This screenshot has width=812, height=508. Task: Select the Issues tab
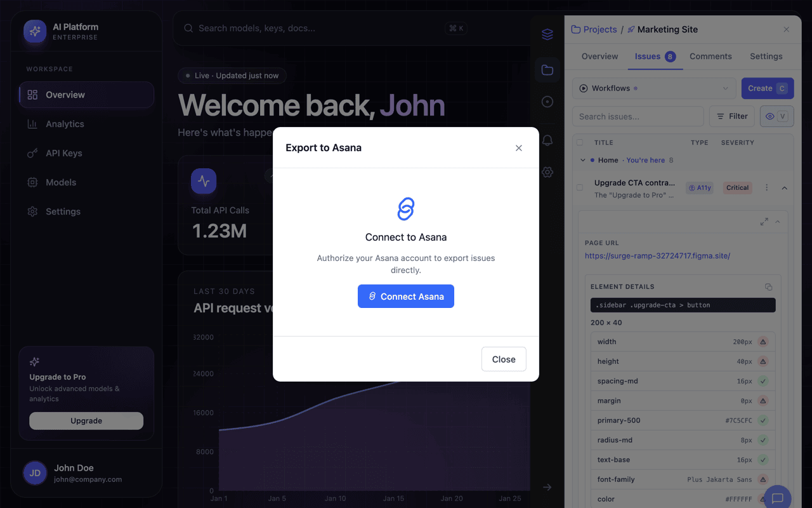tap(655, 57)
